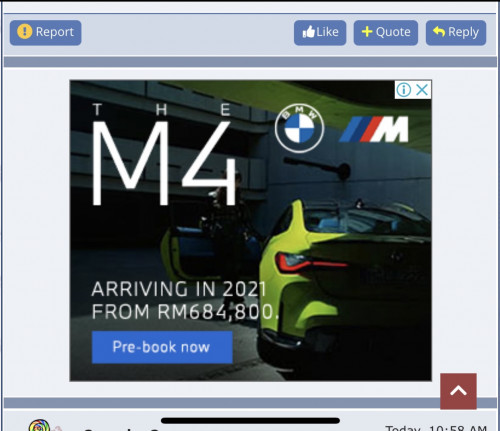Click the round BMW logo
This screenshot has width=500, height=431.
pos(299,128)
